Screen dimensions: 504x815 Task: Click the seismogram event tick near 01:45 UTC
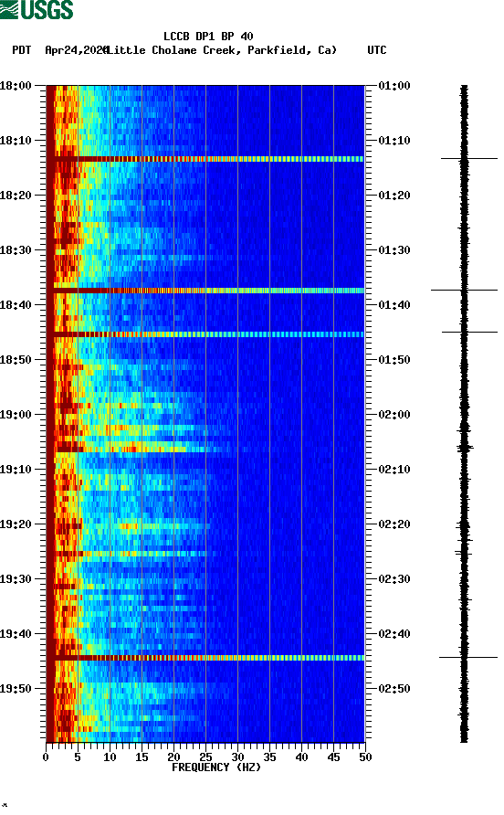coord(469,332)
